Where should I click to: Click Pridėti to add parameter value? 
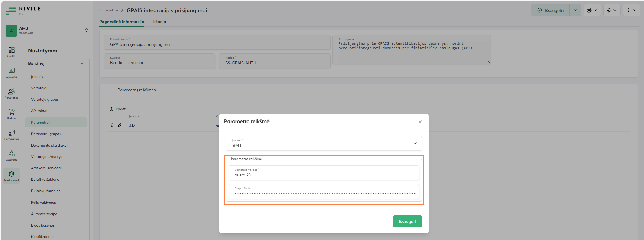(118, 109)
